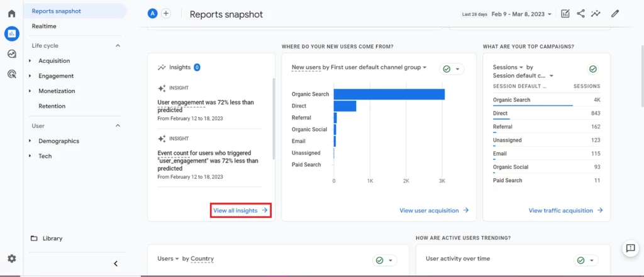This screenshot has height=277, width=644.
Task: Add a new comparison with plus icon
Action: [166, 14]
